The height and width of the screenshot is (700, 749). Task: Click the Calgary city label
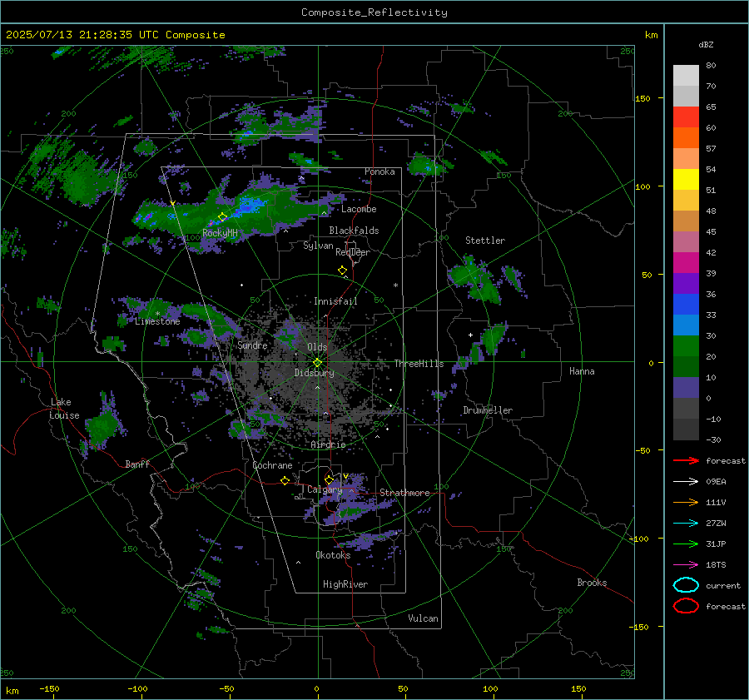tap(325, 489)
